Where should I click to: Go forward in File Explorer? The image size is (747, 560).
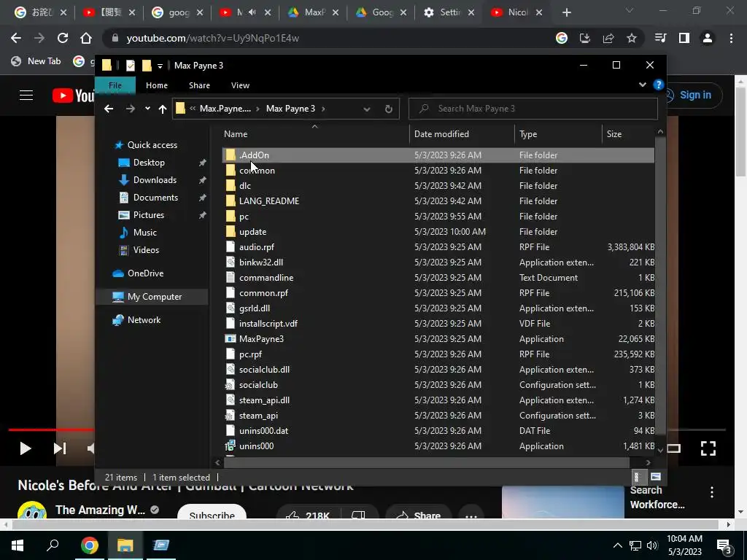pyautogui.click(x=130, y=109)
